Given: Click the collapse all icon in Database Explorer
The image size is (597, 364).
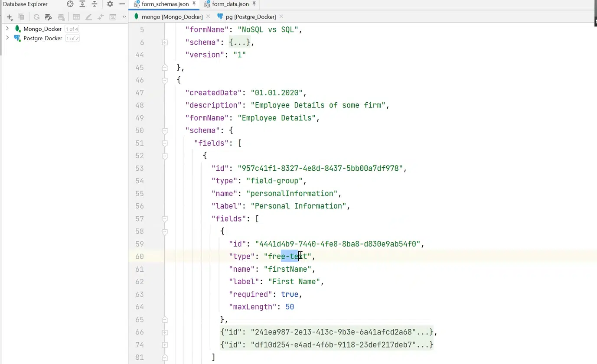Looking at the screenshot, I should pyautogui.click(x=94, y=4).
